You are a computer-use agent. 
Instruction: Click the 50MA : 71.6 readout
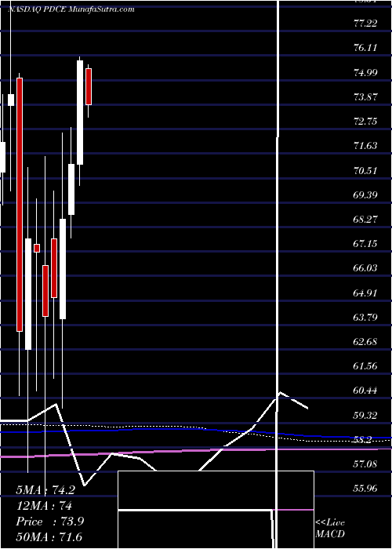click(x=49, y=536)
